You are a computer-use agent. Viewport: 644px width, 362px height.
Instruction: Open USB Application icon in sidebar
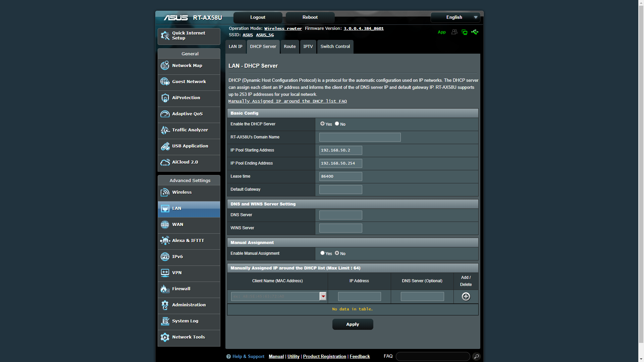tap(165, 146)
